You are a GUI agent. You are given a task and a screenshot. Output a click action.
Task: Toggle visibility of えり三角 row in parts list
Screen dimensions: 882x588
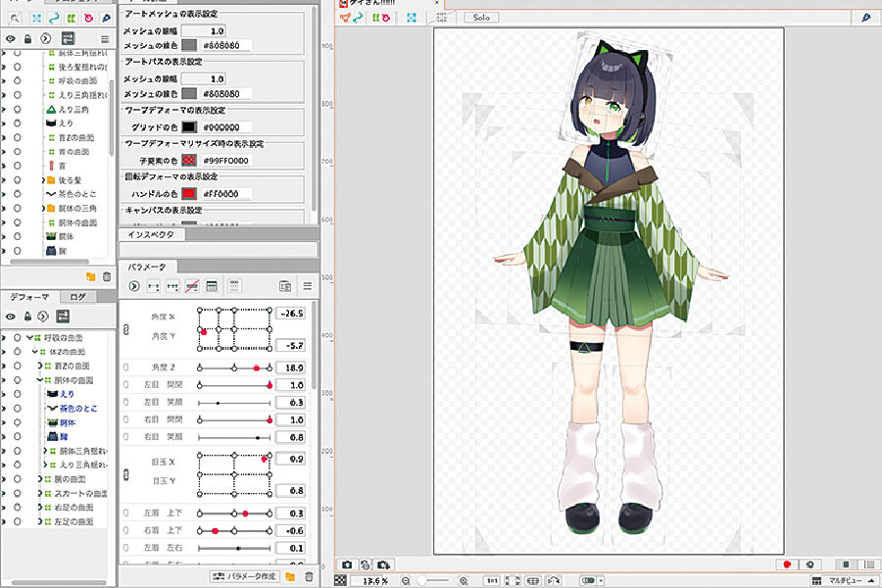click(5, 110)
